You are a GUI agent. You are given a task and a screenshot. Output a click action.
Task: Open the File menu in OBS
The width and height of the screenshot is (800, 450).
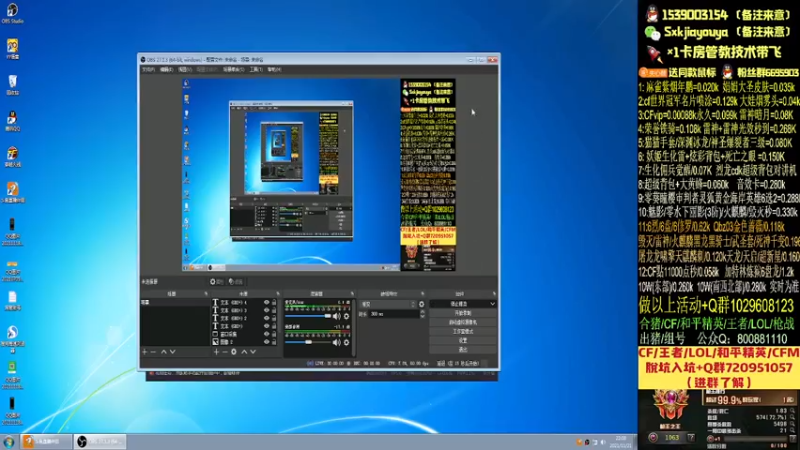pyautogui.click(x=148, y=69)
